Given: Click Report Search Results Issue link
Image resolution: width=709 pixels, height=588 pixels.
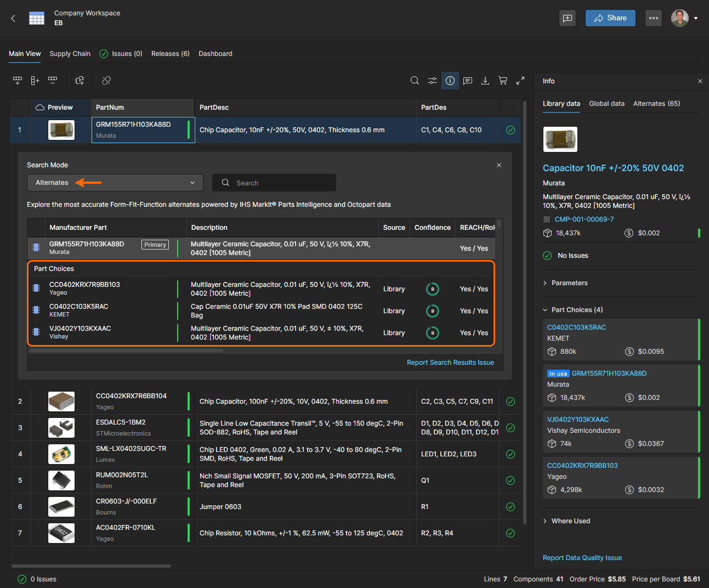Looking at the screenshot, I should point(450,363).
